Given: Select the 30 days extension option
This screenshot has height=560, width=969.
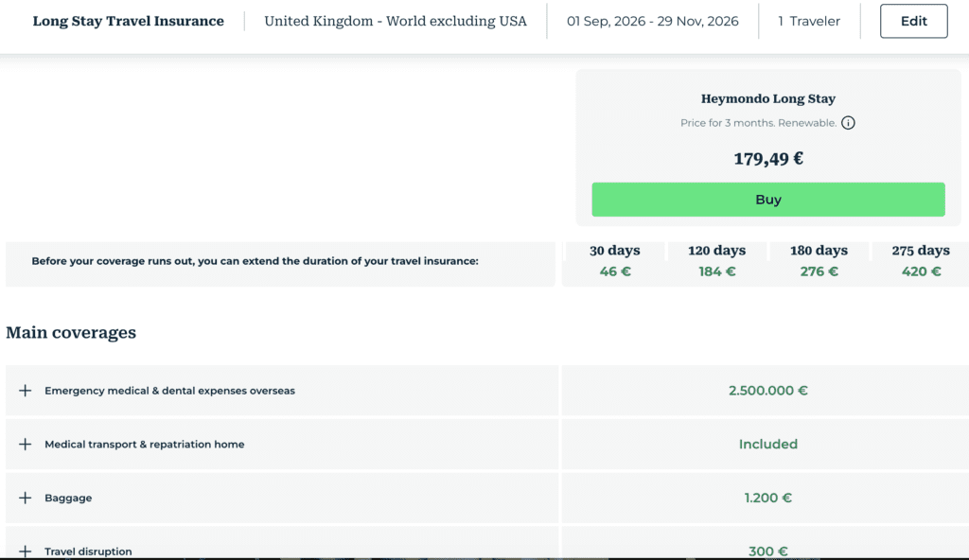Looking at the screenshot, I should click(614, 261).
